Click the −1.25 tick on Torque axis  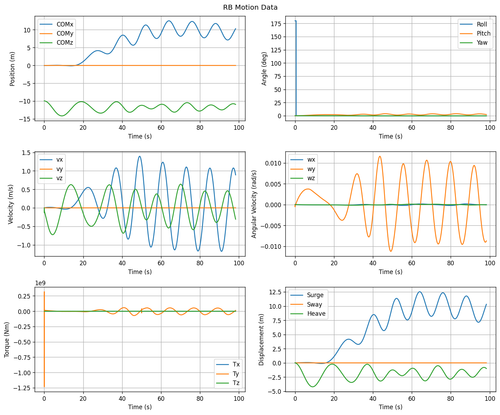tap(22, 388)
